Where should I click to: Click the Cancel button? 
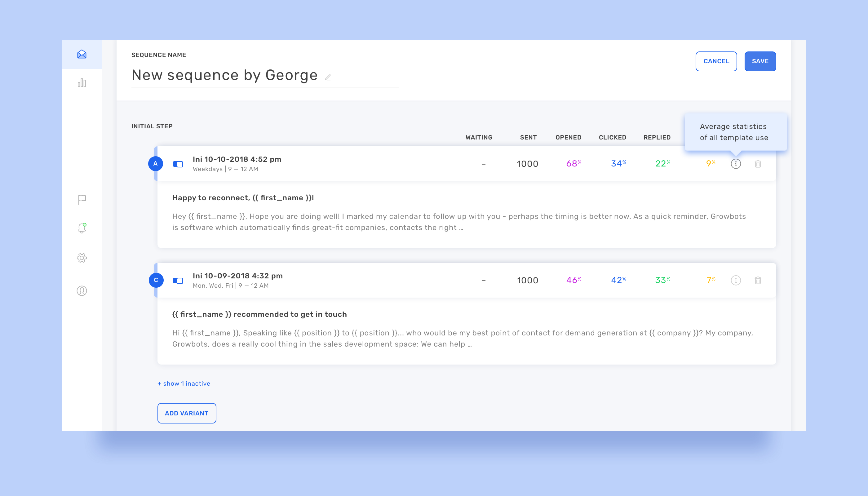(716, 61)
